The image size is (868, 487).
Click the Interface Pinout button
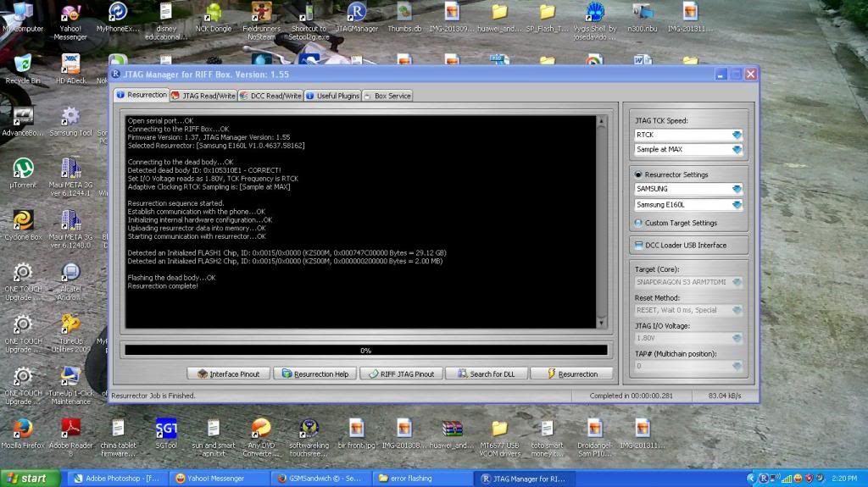coord(229,374)
